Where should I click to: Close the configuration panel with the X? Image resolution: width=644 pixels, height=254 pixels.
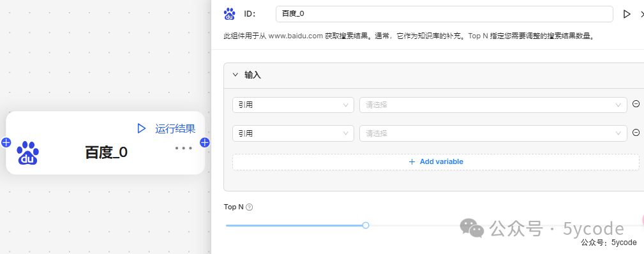642,14
